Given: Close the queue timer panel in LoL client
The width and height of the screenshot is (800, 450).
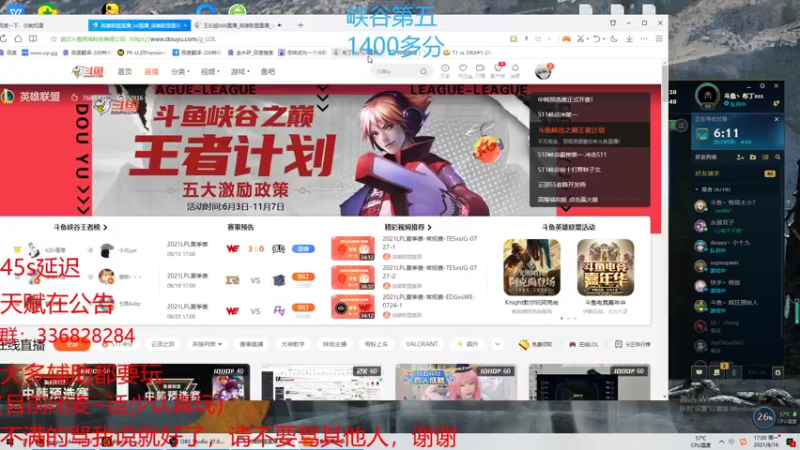Looking at the screenshot, I should pos(777,119).
